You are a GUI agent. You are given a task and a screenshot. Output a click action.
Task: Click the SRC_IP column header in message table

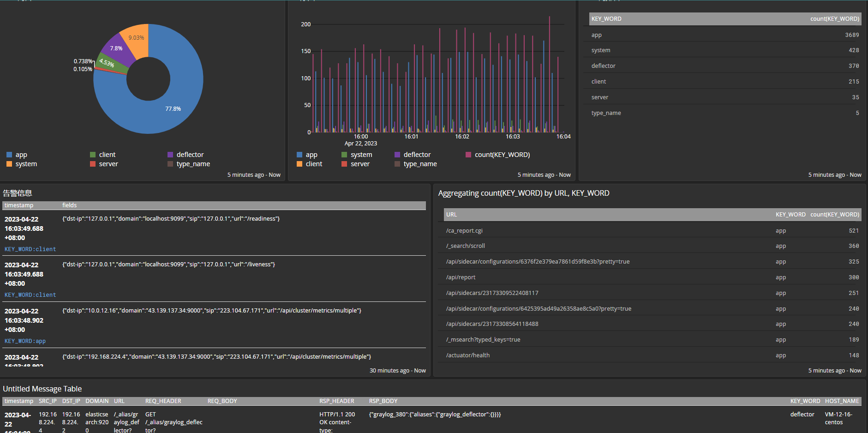click(48, 401)
